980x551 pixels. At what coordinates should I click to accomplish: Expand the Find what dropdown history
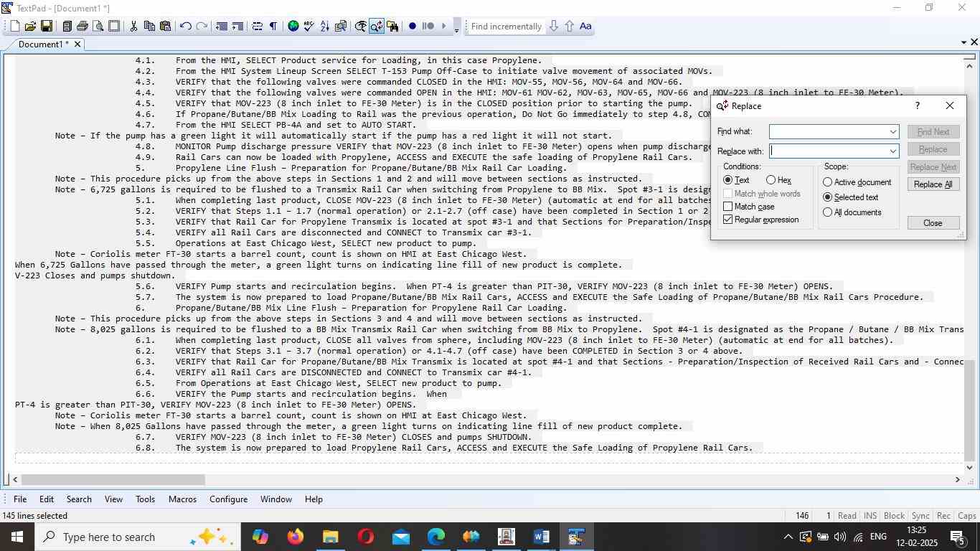(892, 132)
